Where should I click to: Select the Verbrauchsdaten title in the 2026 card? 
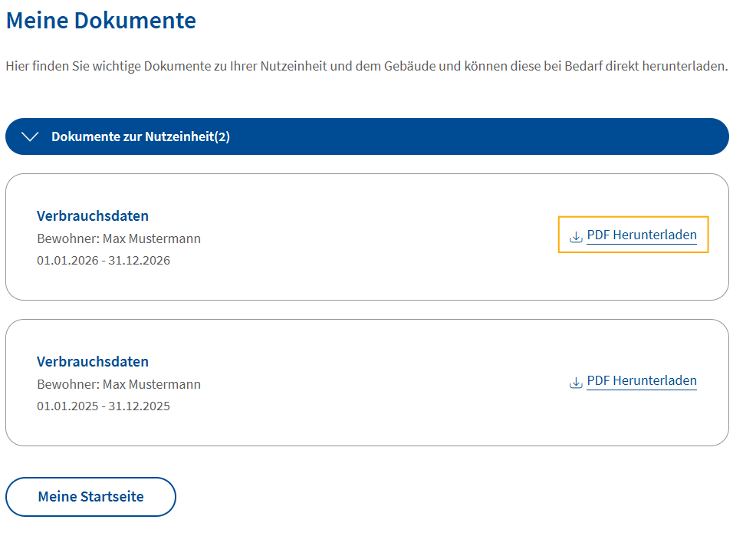(x=93, y=216)
